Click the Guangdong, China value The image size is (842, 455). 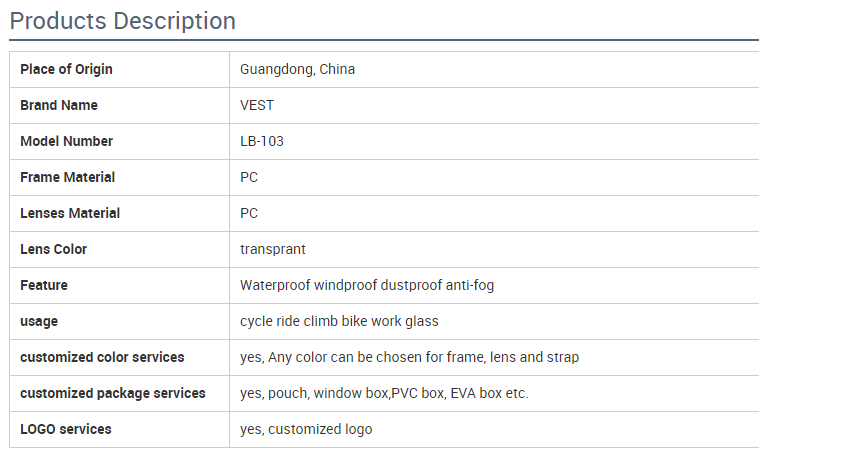(x=297, y=69)
